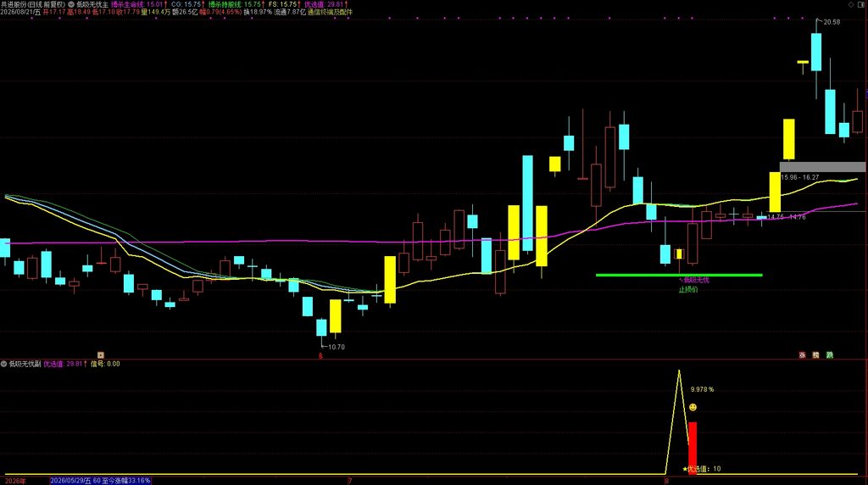This screenshot has width=868, height=485.
Task: Click the diamond icons at top-right corner
Action: [x=858, y=4]
